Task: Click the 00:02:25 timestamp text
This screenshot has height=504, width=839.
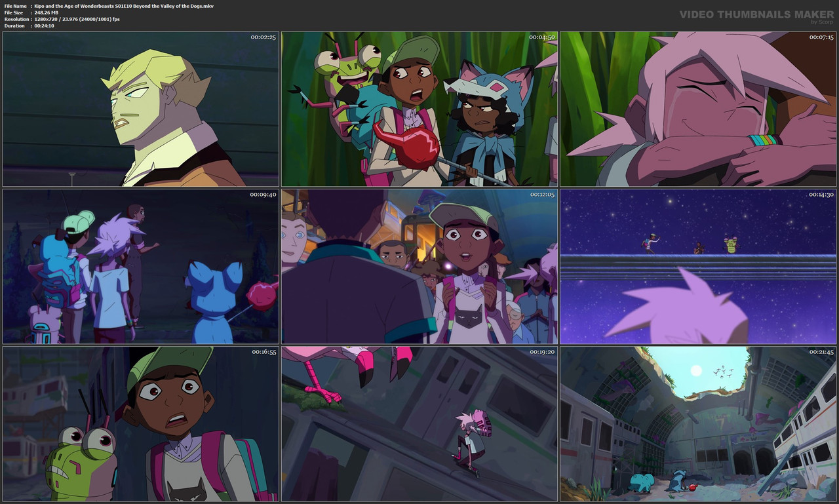Action: point(263,37)
